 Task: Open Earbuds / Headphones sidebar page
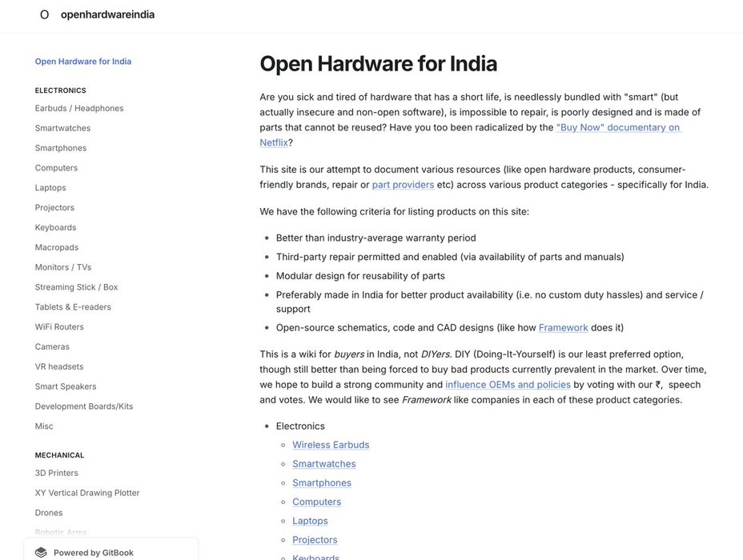click(x=79, y=109)
